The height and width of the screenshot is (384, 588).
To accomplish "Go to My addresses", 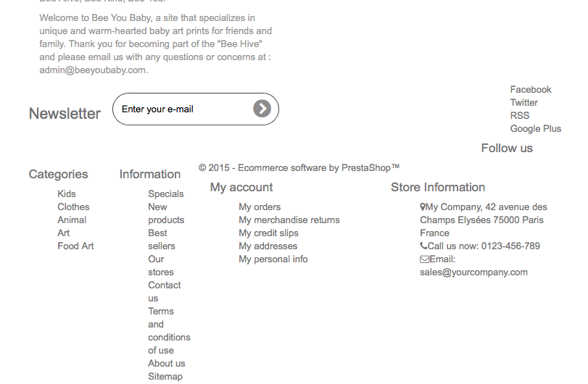I will pos(268,246).
